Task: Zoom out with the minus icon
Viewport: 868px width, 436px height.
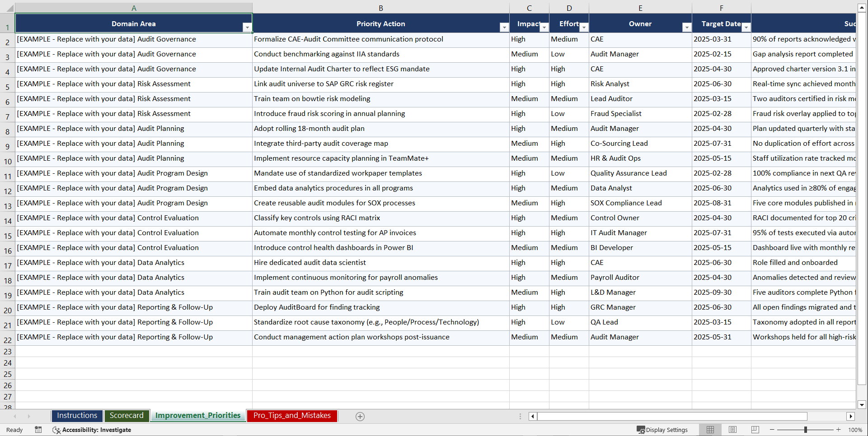Action: pos(772,430)
